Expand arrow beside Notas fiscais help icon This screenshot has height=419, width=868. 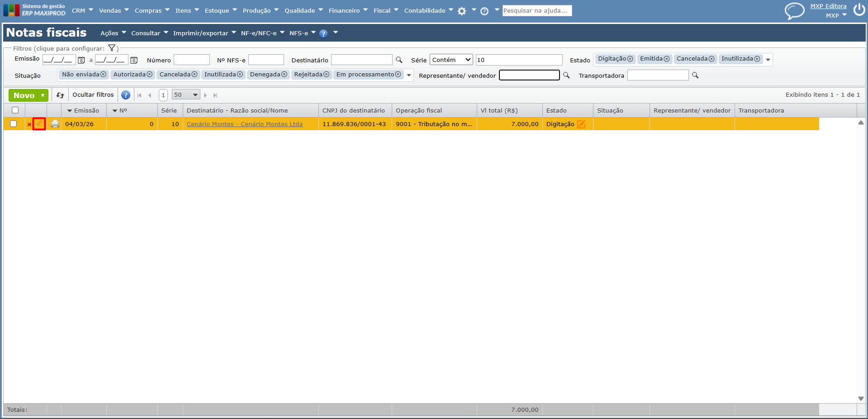coord(336,32)
